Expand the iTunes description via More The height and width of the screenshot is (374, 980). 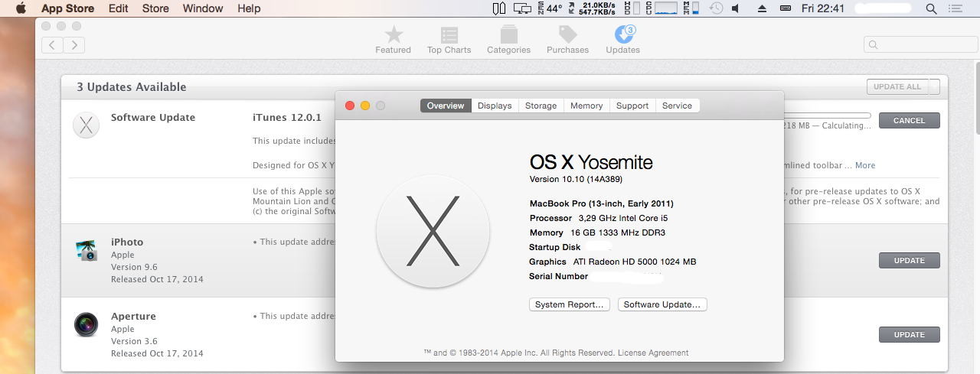865,165
